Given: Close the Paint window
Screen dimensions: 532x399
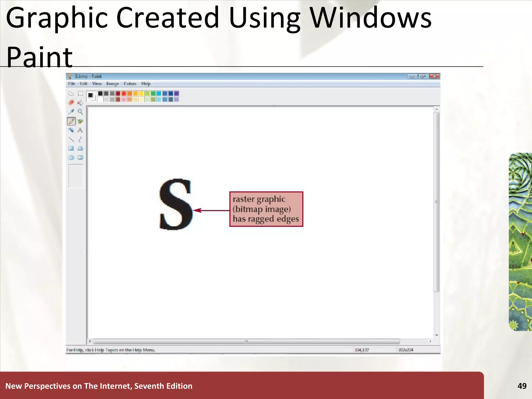Looking at the screenshot, I should click(x=435, y=76).
